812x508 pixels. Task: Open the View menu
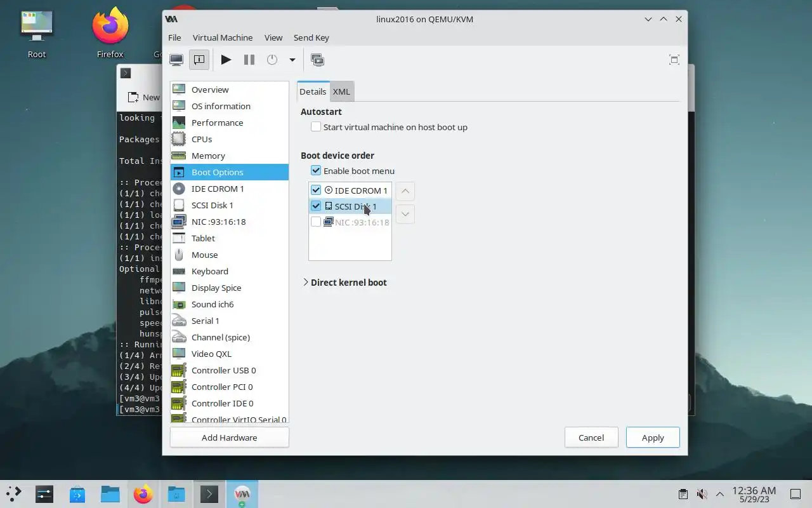pos(273,37)
